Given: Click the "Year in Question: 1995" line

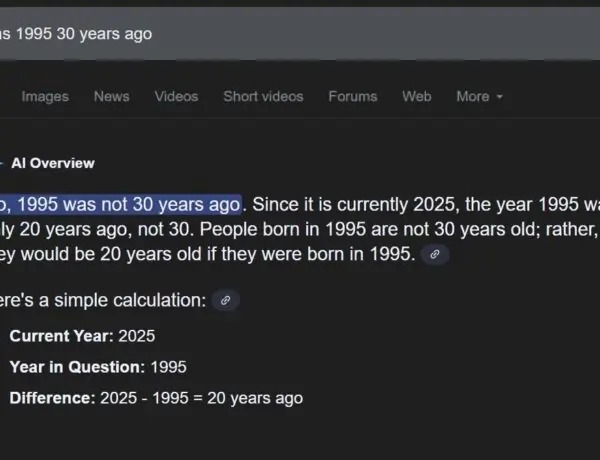Looking at the screenshot, I should 98,367.
